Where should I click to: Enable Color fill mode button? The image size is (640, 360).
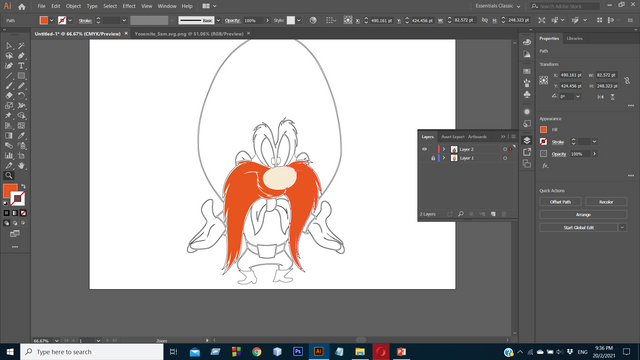[7, 213]
